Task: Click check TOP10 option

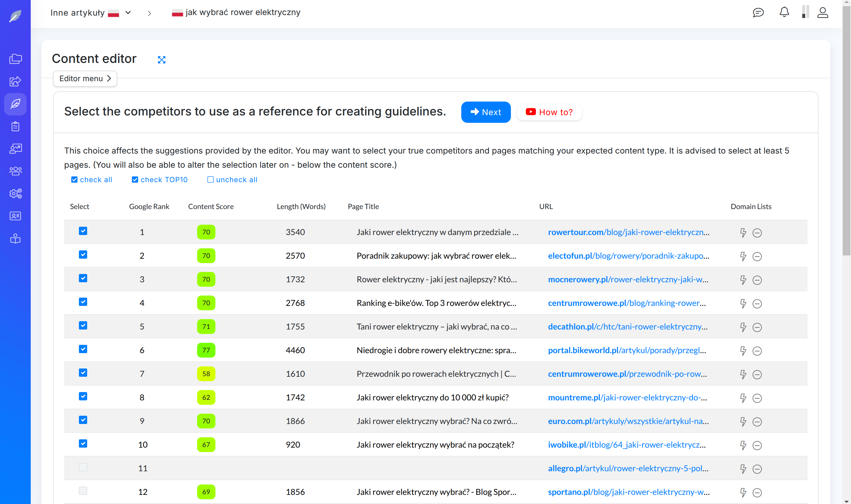Action: [x=159, y=180]
